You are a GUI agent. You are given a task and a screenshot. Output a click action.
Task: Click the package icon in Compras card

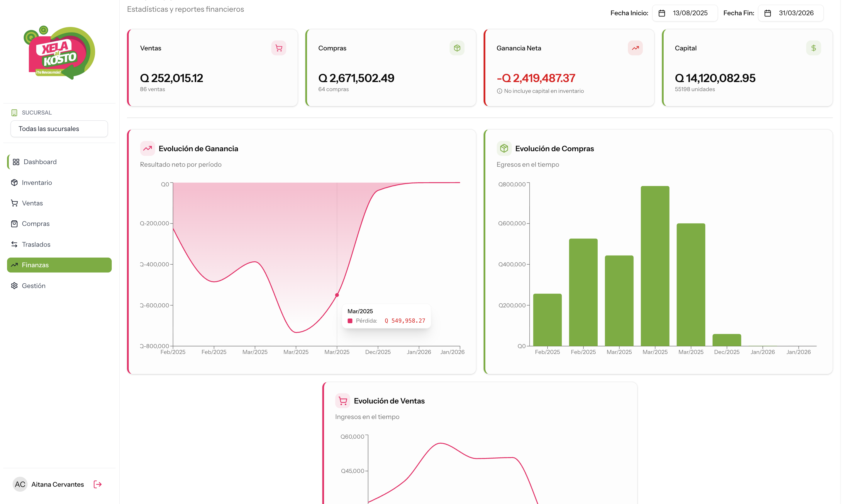tap(457, 48)
